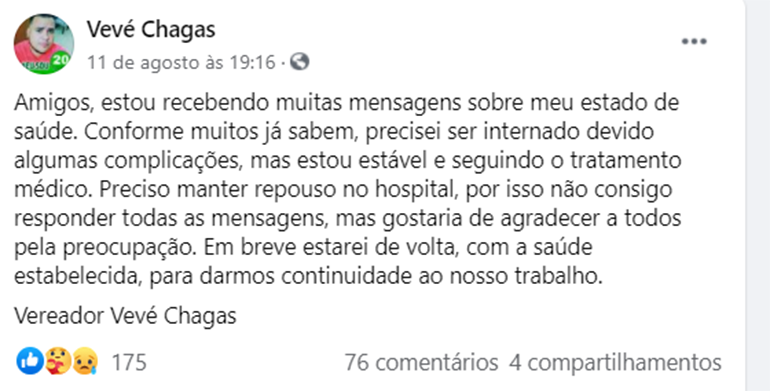Click the signature line Vereador Vevé Chagas

tap(125, 316)
